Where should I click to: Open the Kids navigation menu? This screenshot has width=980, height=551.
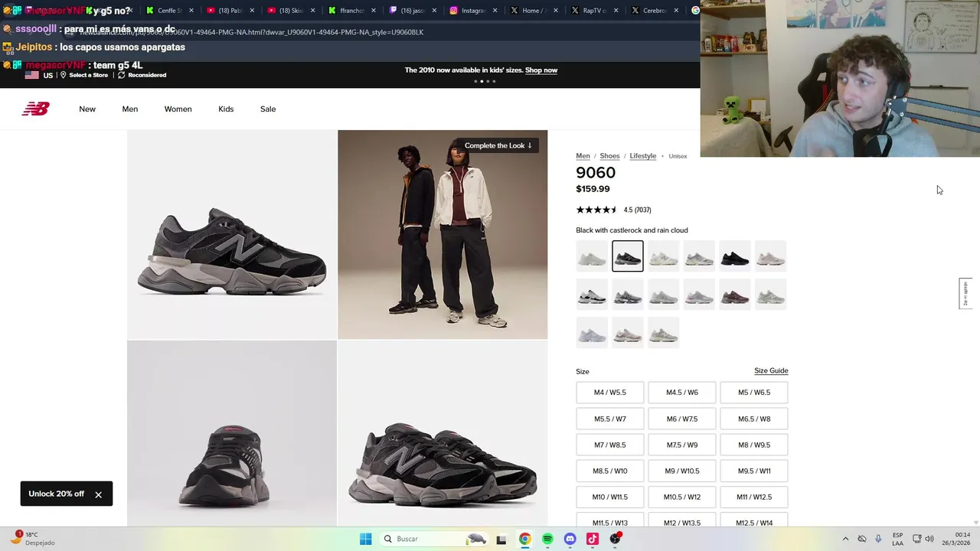(226, 109)
